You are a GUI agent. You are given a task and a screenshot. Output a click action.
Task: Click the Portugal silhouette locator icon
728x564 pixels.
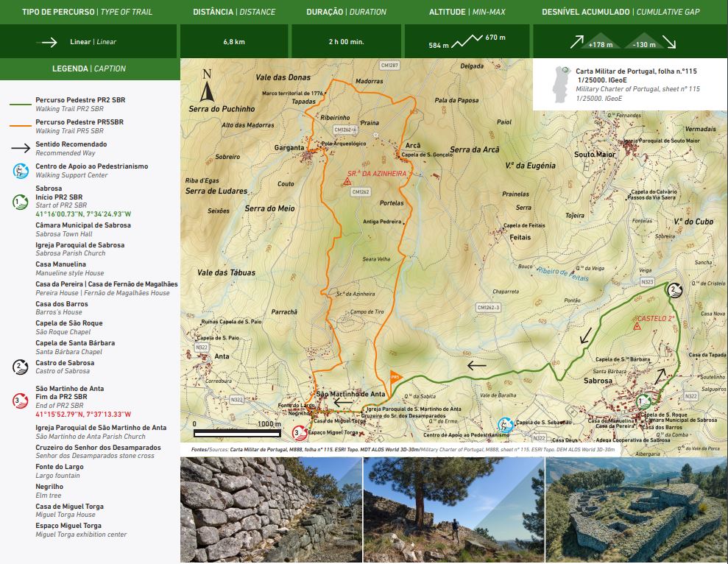click(560, 82)
